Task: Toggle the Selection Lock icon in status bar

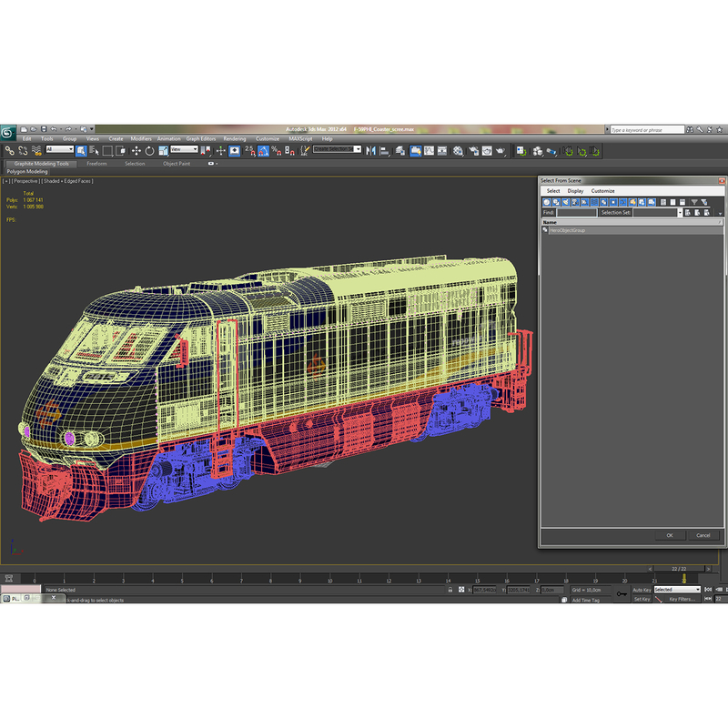Action: tap(450, 590)
